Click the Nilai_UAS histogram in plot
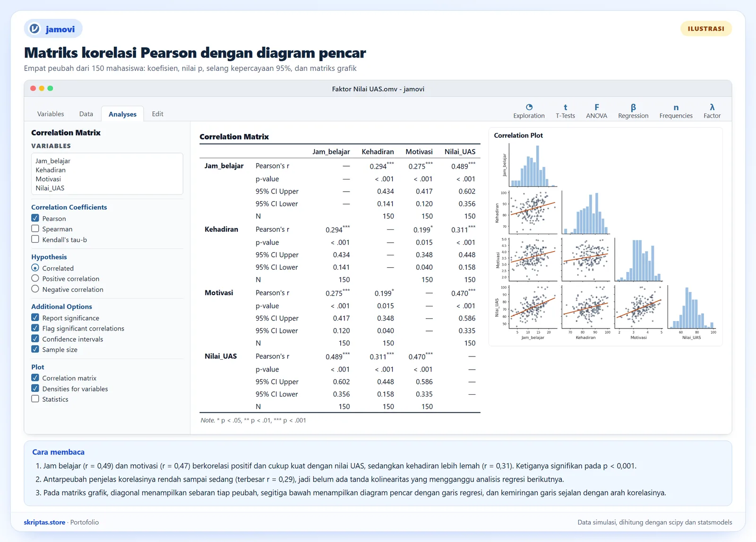This screenshot has height=542, width=756. pyautogui.click(x=692, y=307)
